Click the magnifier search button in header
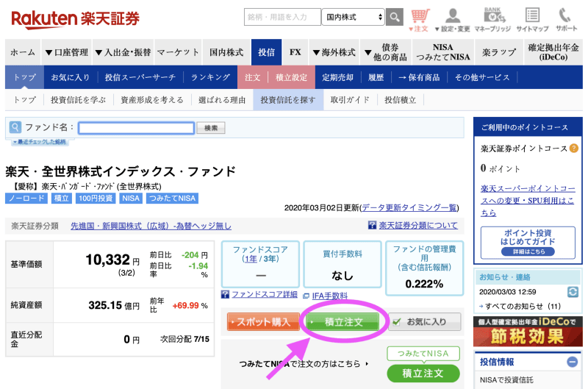The height and width of the screenshot is (389, 588). click(x=395, y=17)
